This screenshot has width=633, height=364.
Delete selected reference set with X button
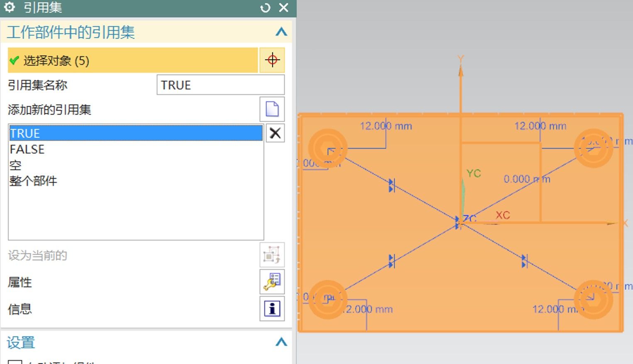pyautogui.click(x=275, y=133)
